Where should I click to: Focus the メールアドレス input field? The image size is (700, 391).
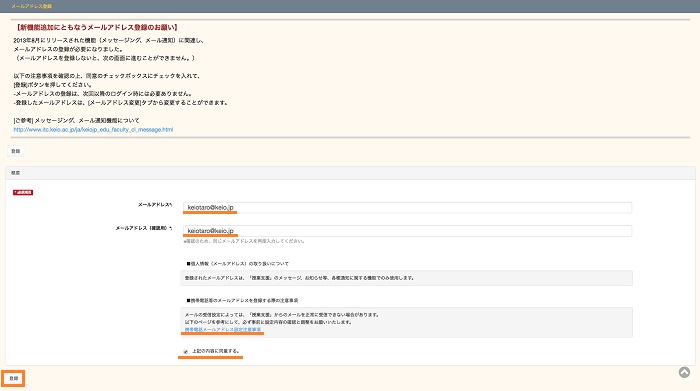click(407, 208)
